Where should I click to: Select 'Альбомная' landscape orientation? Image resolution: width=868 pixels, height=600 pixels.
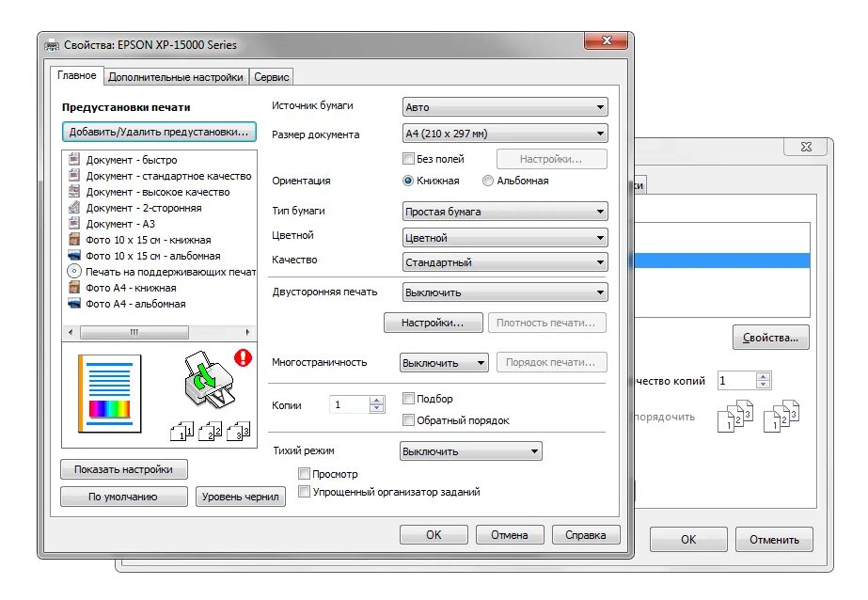488,181
